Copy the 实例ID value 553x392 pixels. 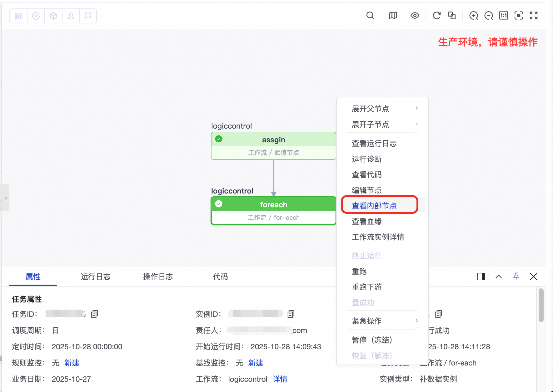(291, 314)
